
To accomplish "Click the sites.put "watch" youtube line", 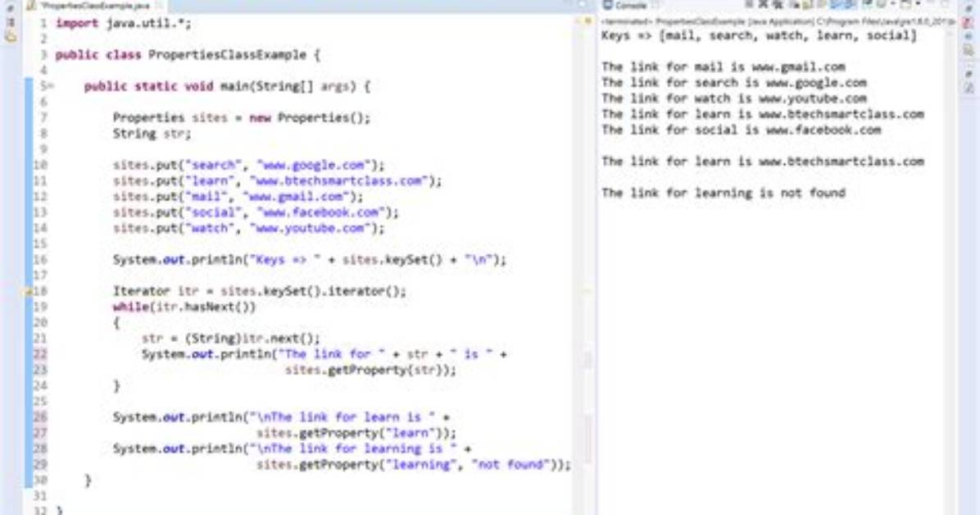I will pyautogui.click(x=249, y=229).
